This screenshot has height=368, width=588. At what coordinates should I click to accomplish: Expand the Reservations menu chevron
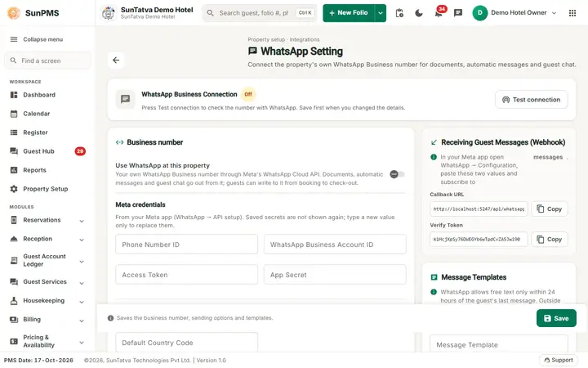coord(82,221)
